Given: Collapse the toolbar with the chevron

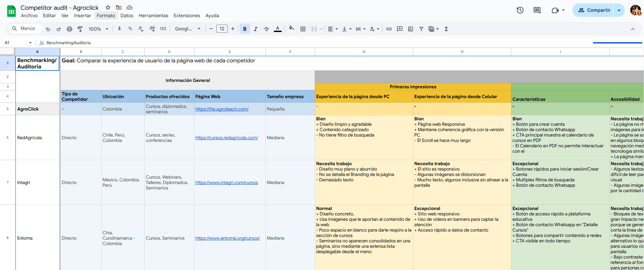Looking at the screenshot, I should 633,29.
